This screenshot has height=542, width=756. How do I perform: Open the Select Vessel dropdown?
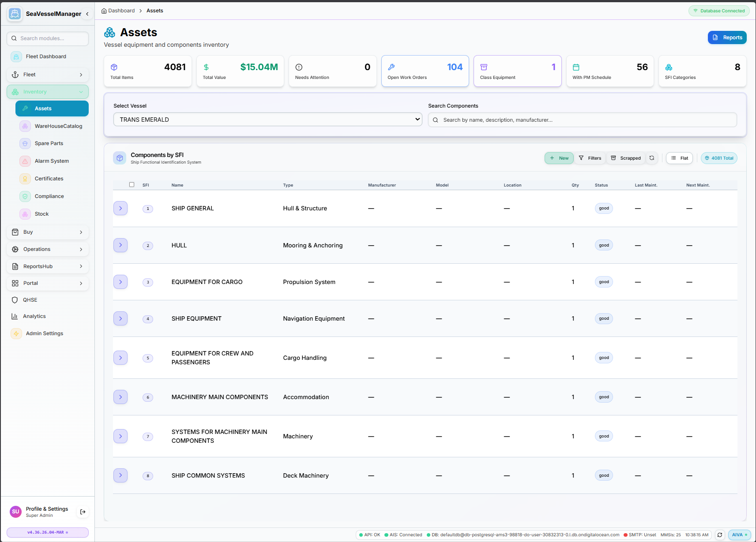tap(267, 119)
